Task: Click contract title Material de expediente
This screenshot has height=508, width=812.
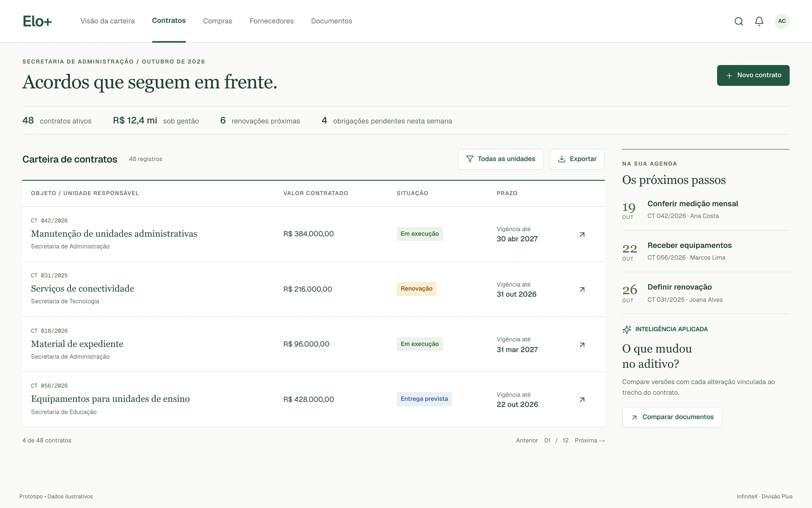Action: [77, 344]
